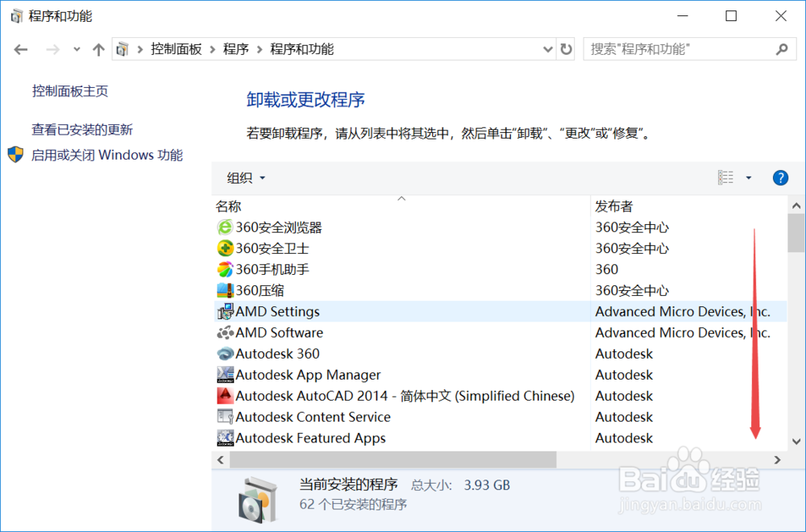The width and height of the screenshot is (806, 532).
Task: Click the Autodesk AutoCAD 2014 icon
Action: pos(225,396)
